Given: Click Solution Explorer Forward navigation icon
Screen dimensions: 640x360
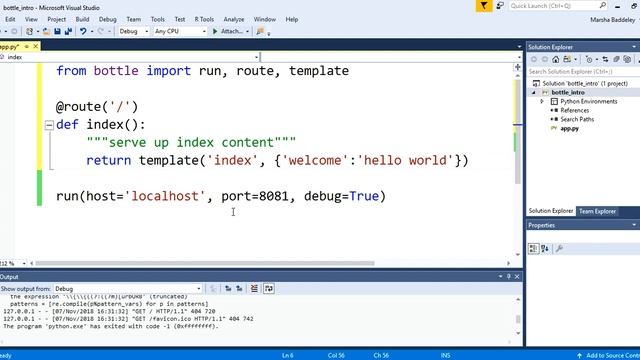Looking at the screenshot, I should coord(544,59).
